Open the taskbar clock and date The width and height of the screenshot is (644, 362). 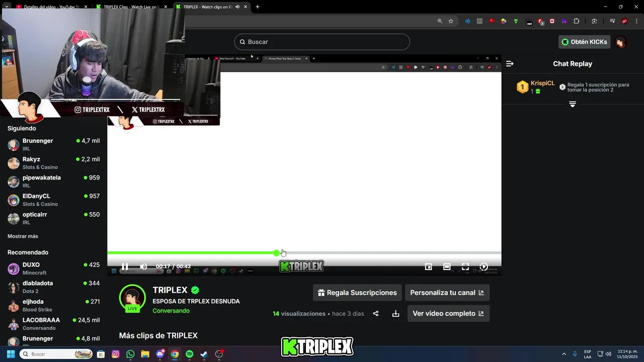click(x=627, y=354)
